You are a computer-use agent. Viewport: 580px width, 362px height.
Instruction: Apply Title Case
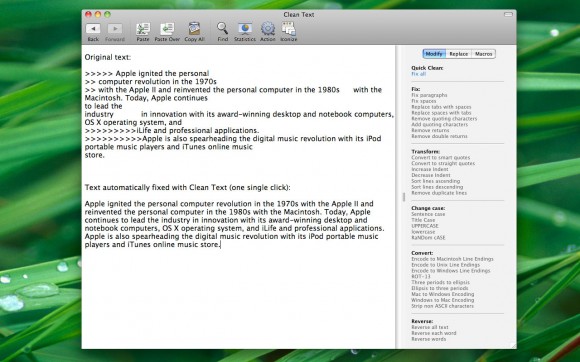pos(424,220)
